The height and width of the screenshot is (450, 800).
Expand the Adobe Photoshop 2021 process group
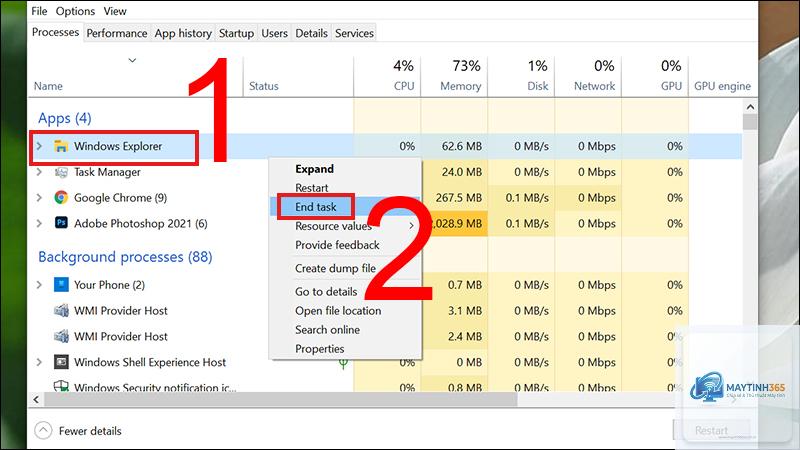[39, 223]
